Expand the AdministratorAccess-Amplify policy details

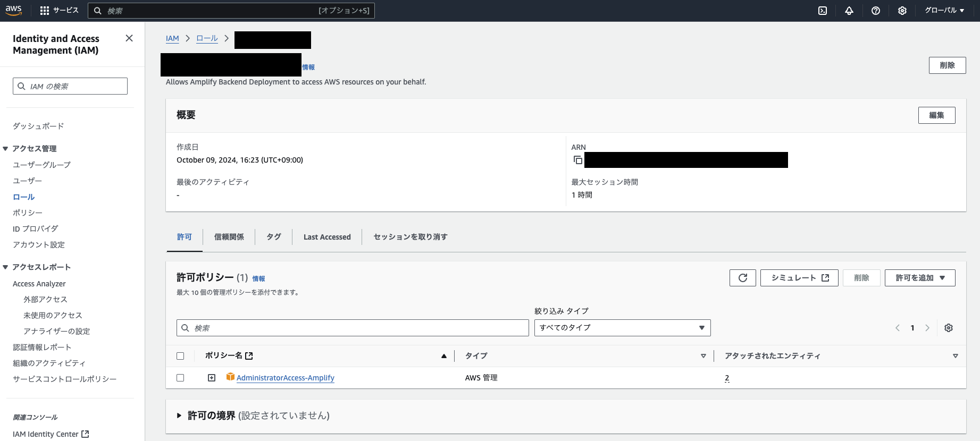[x=212, y=378]
